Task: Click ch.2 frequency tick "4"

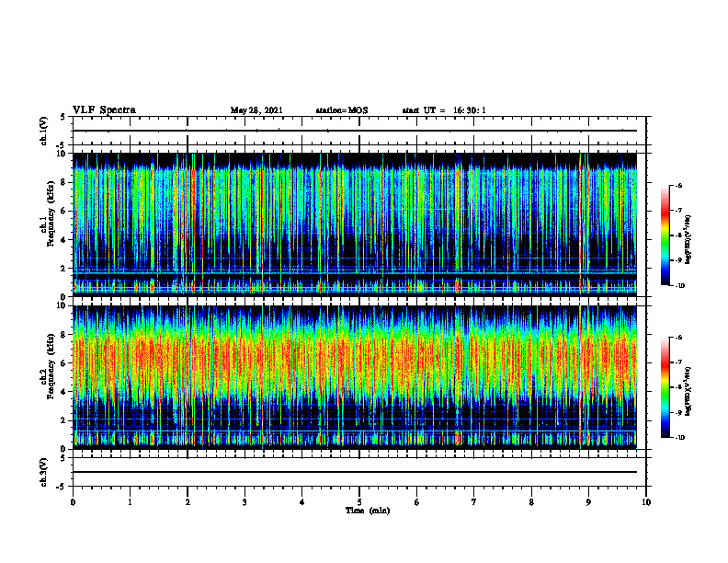Action: [64, 392]
